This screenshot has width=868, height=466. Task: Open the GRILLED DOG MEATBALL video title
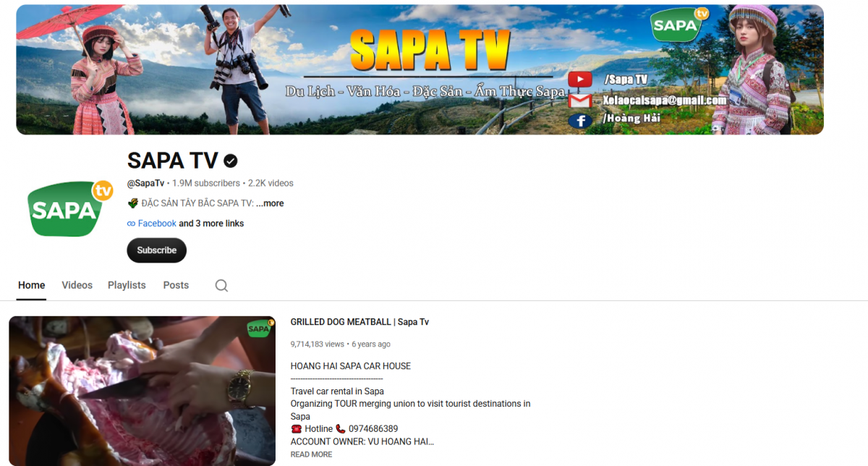point(359,322)
